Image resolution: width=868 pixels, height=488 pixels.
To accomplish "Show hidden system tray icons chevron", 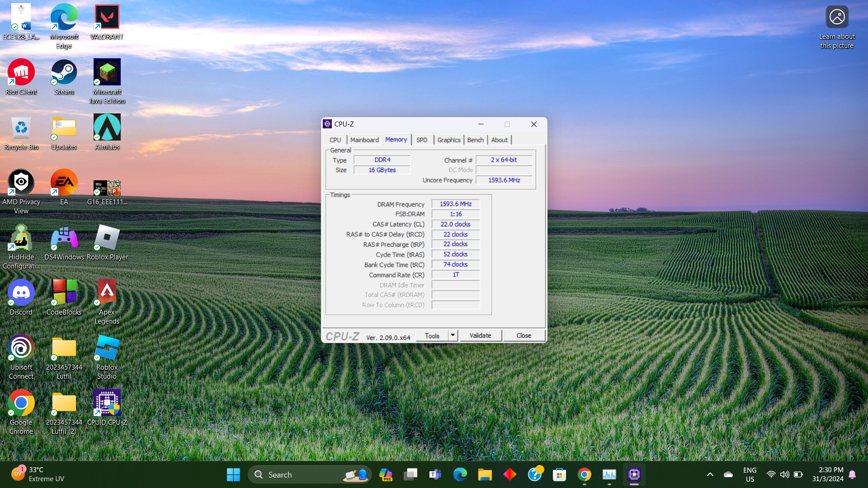I will pyautogui.click(x=710, y=474).
